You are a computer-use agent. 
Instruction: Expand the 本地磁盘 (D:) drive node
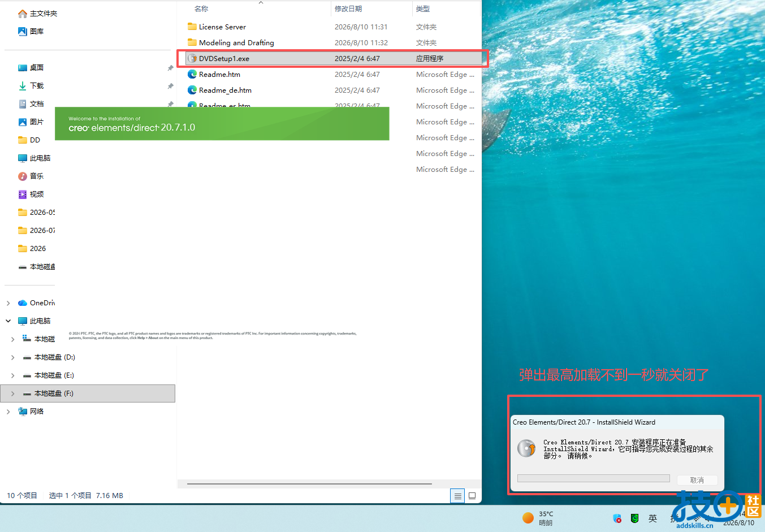coord(12,357)
